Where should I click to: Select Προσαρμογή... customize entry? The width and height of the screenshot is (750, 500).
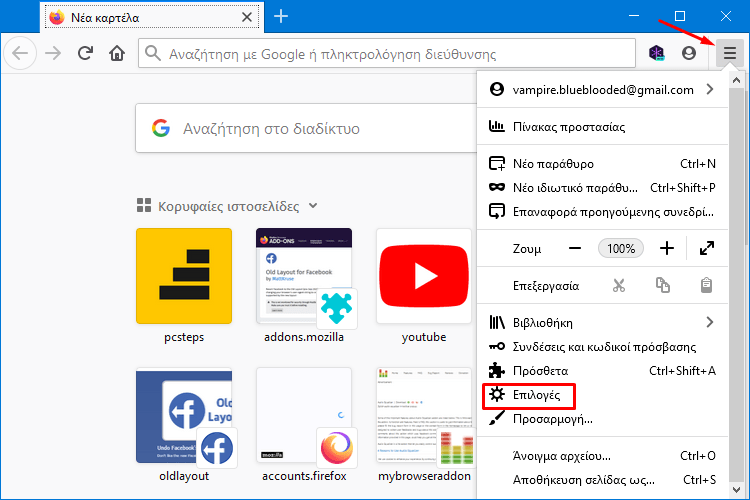(602, 419)
